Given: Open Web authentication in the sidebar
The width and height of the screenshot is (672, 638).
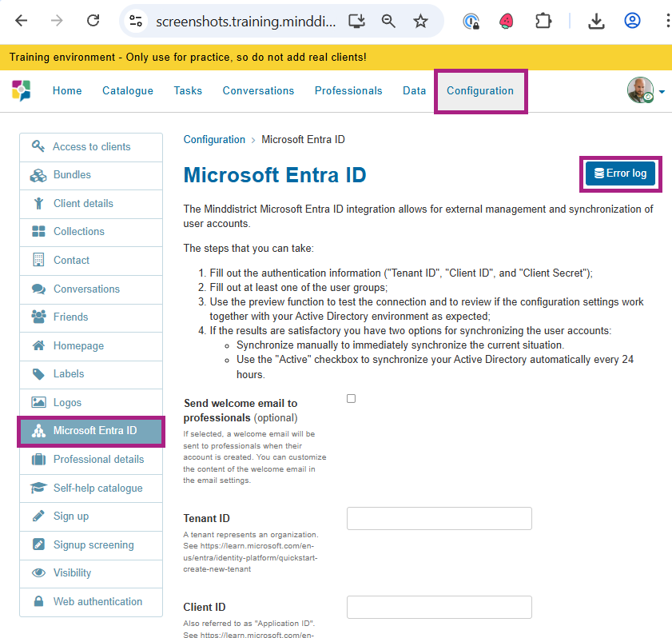Looking at the screenshot, I should coord(91,602).
